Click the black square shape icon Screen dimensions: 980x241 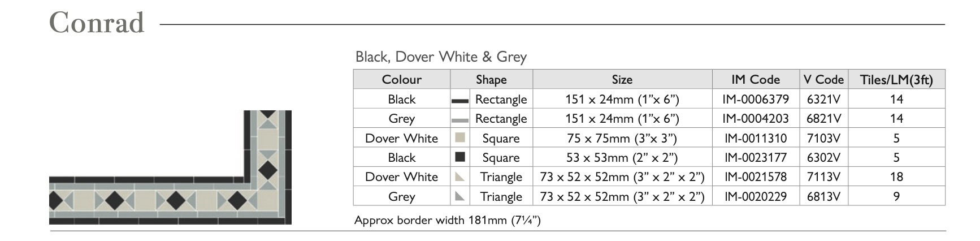[x=460, y=157]
